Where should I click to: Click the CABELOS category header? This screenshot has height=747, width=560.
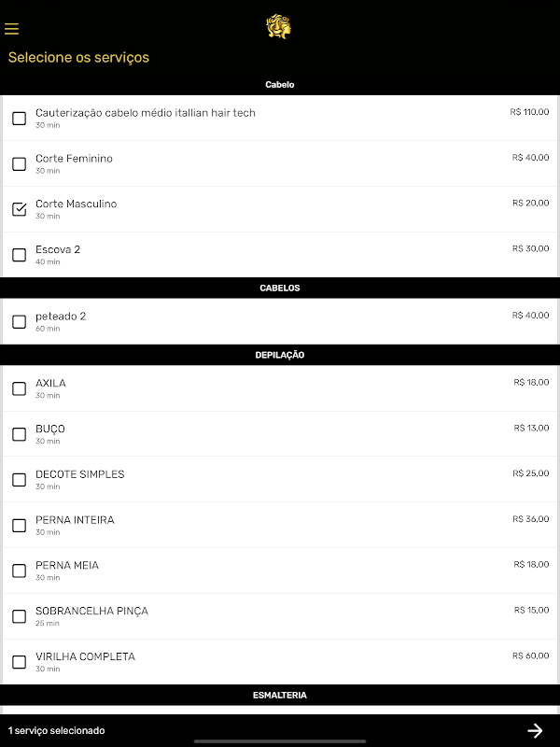click(279, 289)
